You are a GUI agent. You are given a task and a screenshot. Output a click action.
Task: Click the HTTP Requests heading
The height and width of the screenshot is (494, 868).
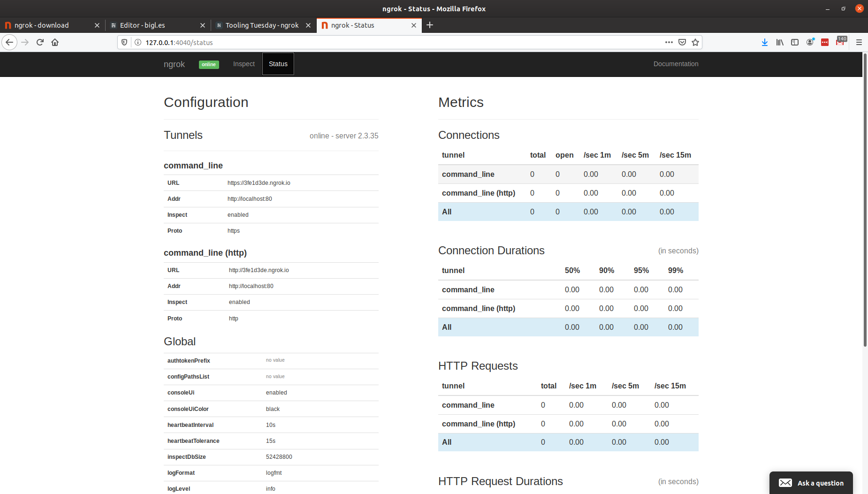point(478,366)
